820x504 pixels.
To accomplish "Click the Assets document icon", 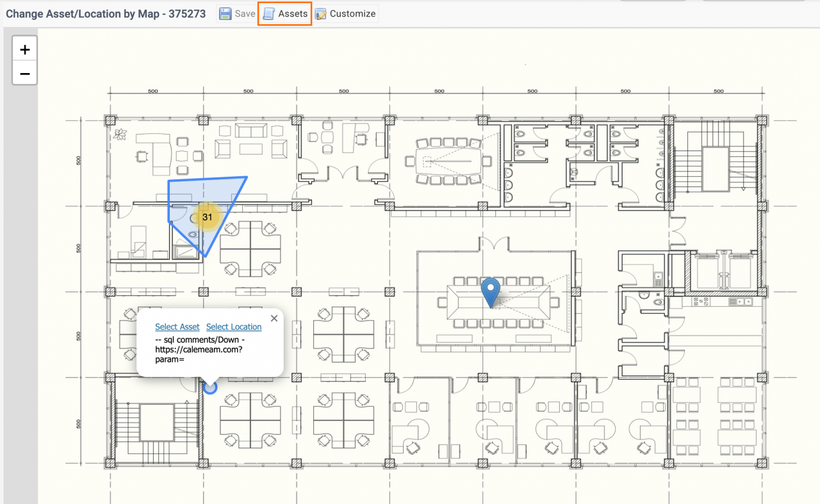I will coord(269,13).
